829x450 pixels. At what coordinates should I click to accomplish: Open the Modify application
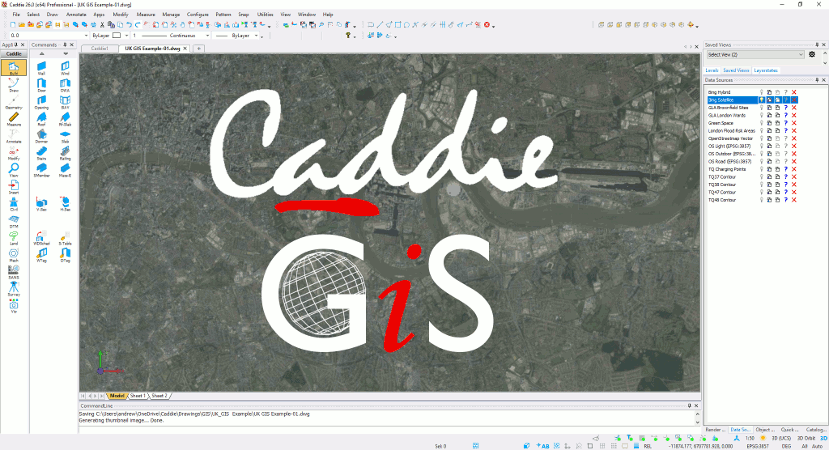coord(14,153)
